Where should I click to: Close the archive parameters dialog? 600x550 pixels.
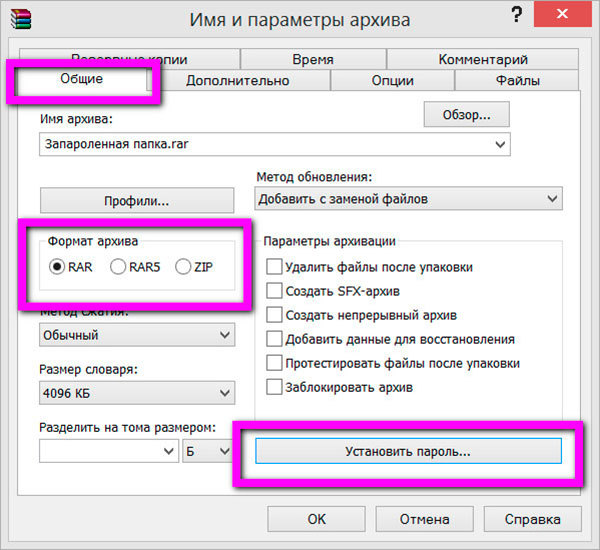pyautogui.click(x=562, y=14)
